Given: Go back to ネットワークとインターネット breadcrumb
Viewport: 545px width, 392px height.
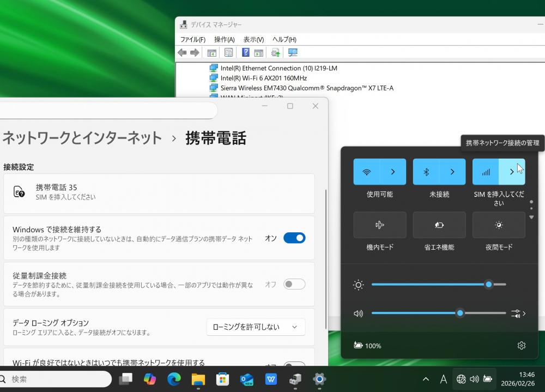Looking at the screenshot, I should (82, 138).
